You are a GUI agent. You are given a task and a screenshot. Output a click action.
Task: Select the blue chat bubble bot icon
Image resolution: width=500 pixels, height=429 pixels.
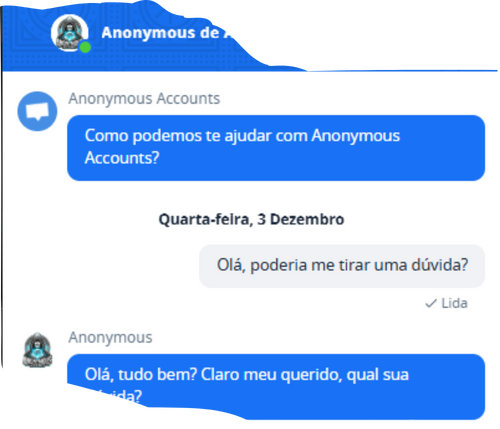[37, 111]
